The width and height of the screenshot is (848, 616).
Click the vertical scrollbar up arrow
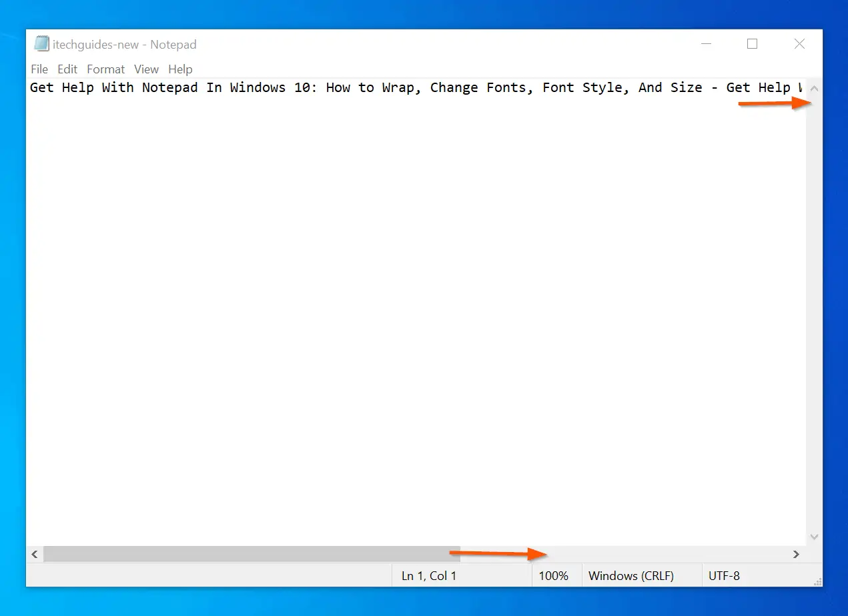coord(814,88)
